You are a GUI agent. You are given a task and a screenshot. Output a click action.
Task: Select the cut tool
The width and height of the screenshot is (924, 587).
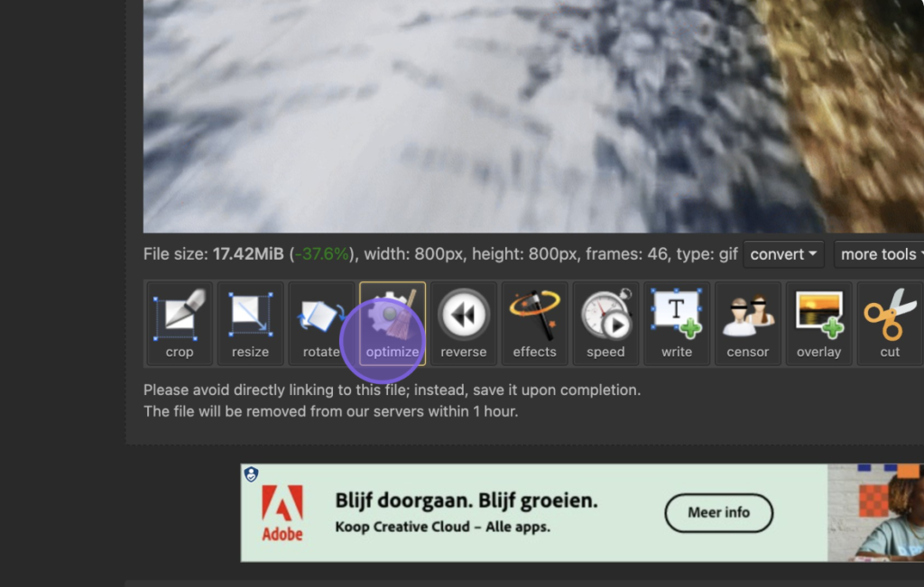coord(890,323)
